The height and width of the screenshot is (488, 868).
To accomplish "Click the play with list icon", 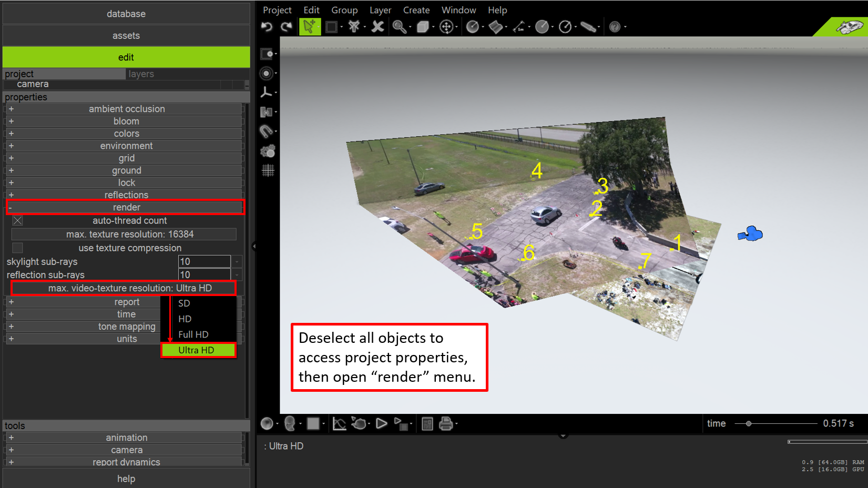I will coord(401,424).
